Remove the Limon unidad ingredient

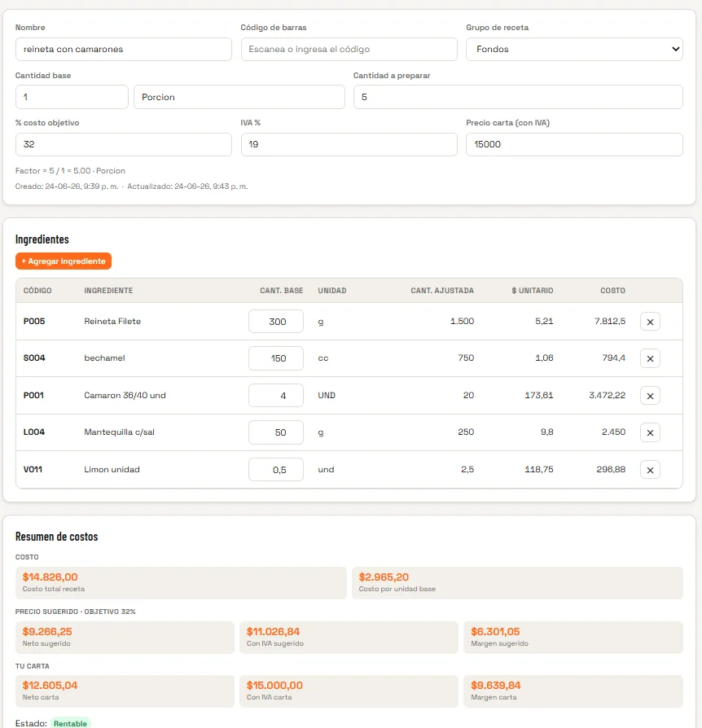[x=650, y=470]
